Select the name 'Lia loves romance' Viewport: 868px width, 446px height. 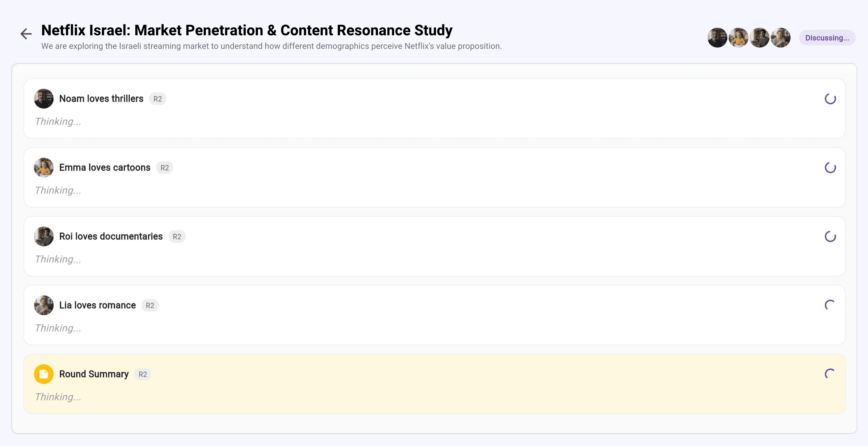coord(97,305)
